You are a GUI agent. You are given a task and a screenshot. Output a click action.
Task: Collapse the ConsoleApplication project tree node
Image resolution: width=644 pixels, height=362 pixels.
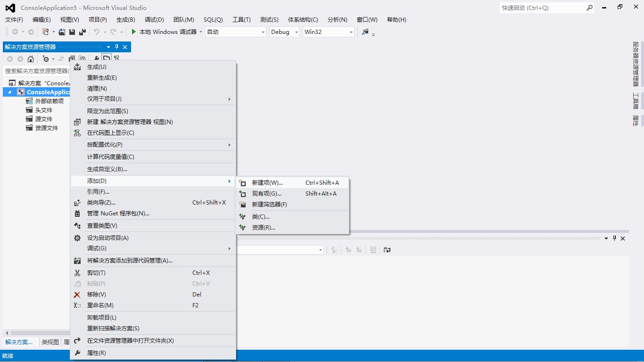coord(9,92)
